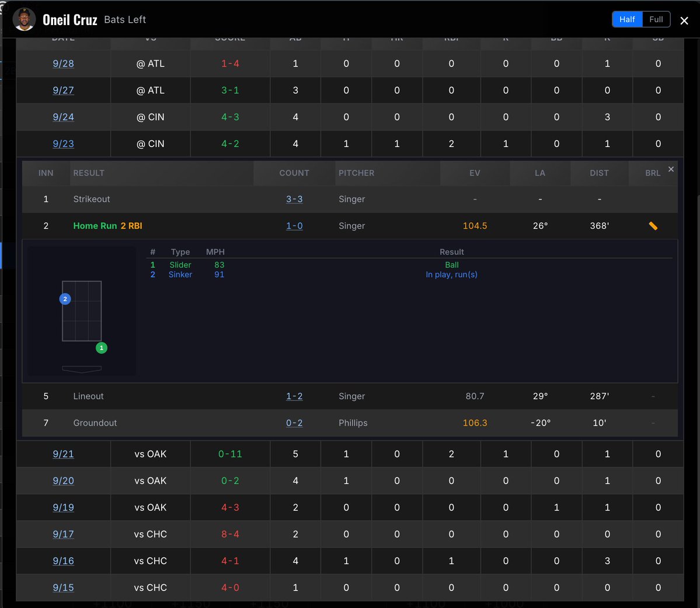Expand the 9/15 game details
This screenshot has width=700, height=608.
[x=64, y=588]
